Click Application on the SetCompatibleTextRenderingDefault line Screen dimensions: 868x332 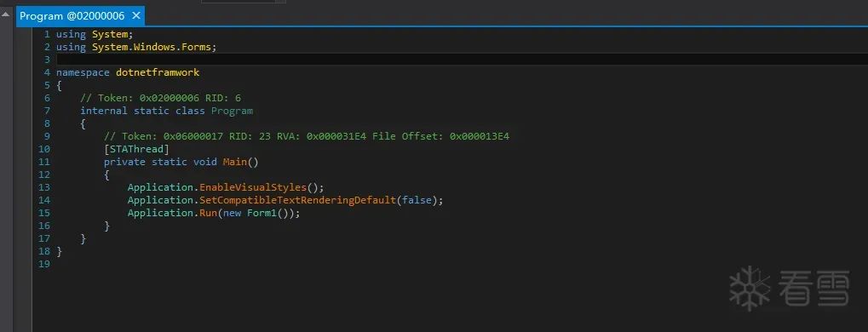tap(160, 200)
